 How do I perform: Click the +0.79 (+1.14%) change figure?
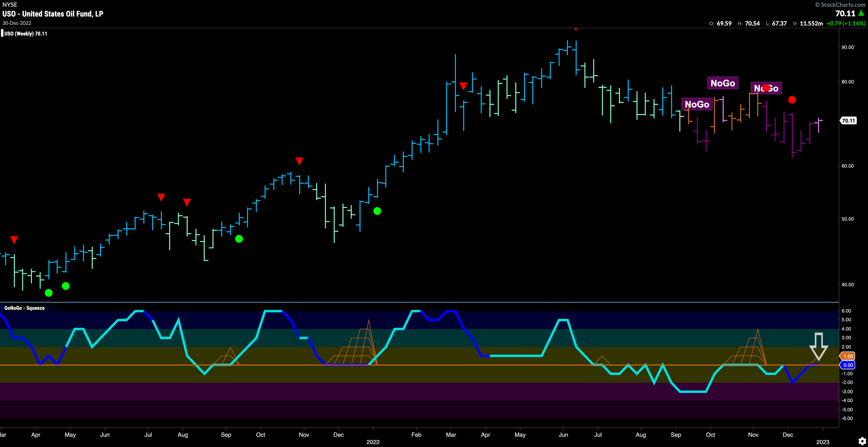point(846,24)
